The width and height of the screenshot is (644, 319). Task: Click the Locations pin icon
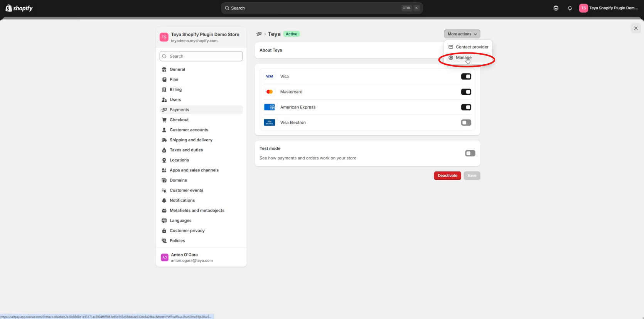[164, 160]
